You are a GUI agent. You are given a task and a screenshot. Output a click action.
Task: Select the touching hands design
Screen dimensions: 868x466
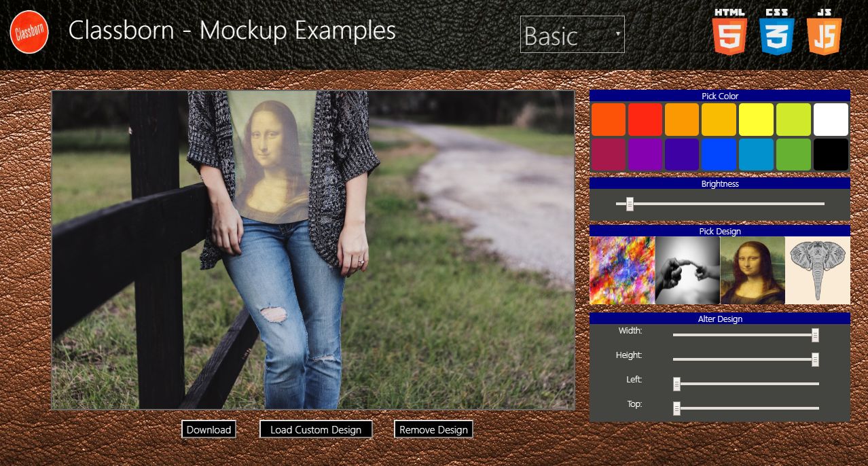[x=687, y=270]
